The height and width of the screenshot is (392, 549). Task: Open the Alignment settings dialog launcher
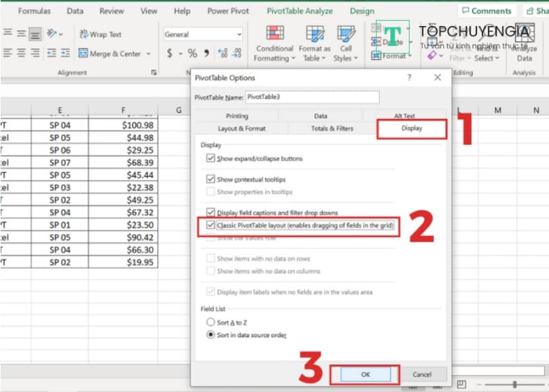click(153, 72)
